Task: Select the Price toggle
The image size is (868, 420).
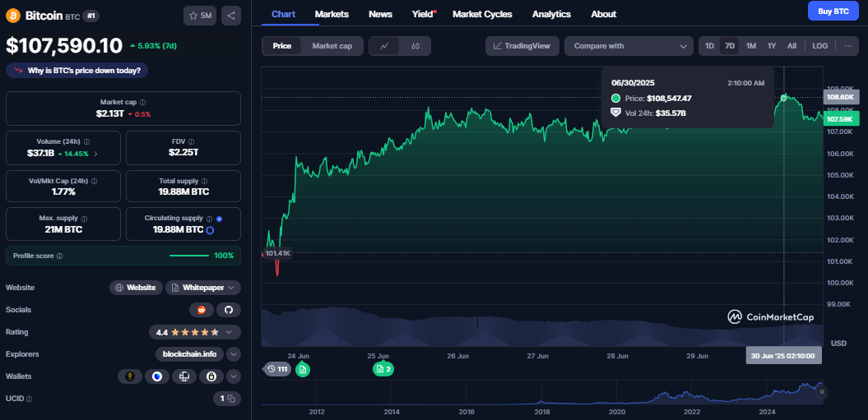Action: (281, 46)
